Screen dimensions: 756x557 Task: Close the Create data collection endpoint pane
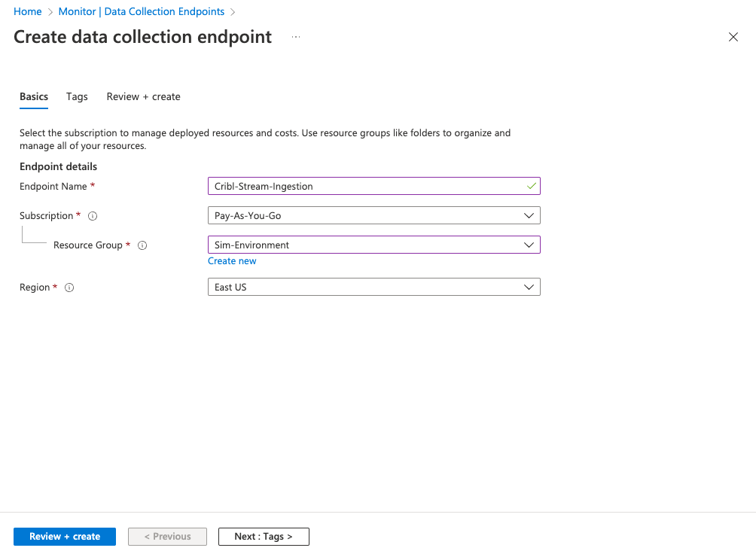click(x=733, y=37)
